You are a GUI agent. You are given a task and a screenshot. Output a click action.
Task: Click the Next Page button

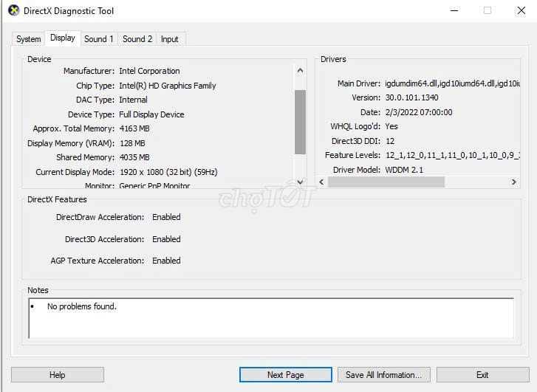tap(286, 375)
